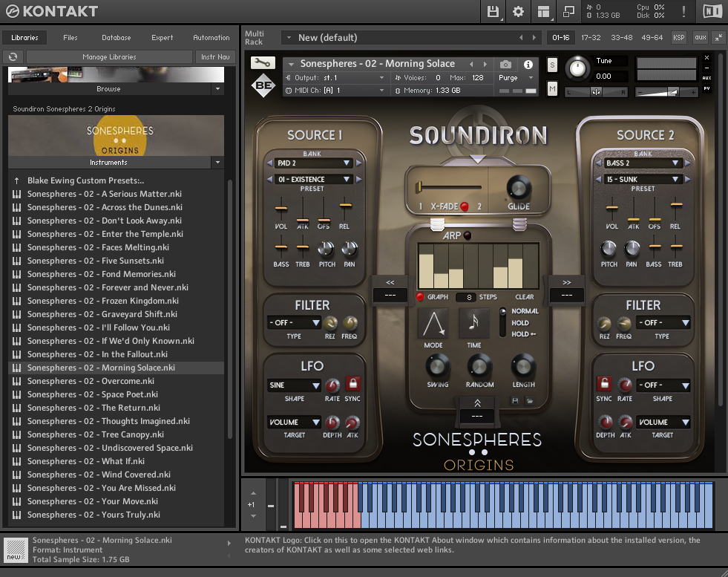Go to the next multi rack preset
Viewport: 728px width, 577px height.
534,38
